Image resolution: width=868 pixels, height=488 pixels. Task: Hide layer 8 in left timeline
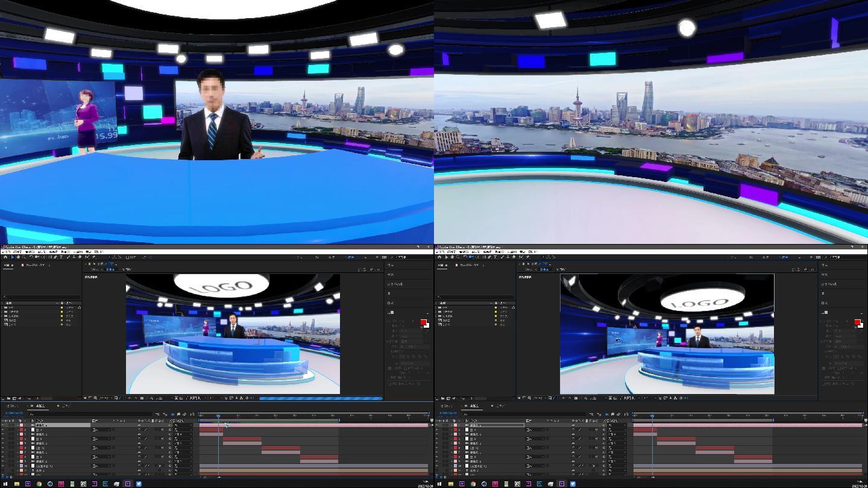coord(2,457)
